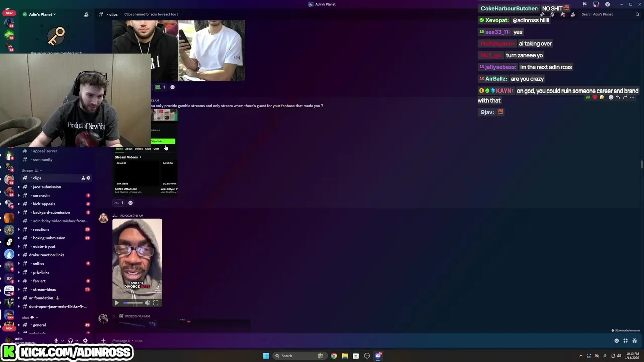Open the apps launcher icon in message bar

(626, 341)
